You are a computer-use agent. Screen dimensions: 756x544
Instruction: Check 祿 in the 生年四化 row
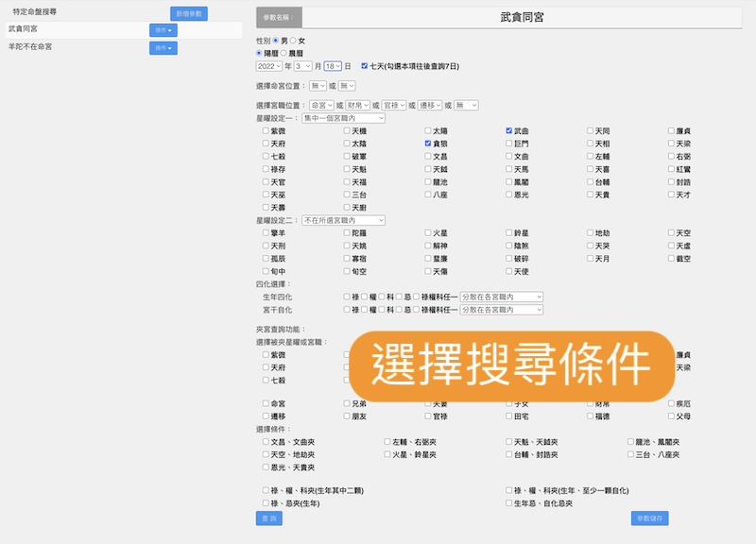tap(347, 297)
